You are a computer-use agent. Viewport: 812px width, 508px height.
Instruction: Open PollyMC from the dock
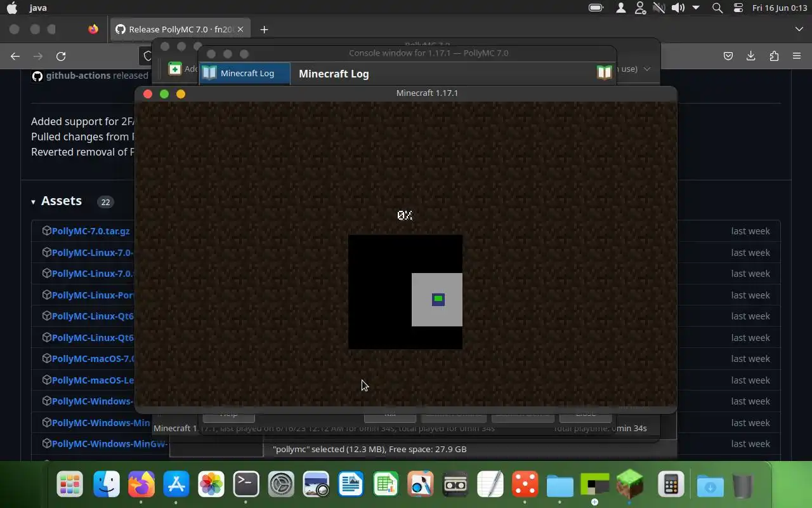pyautogui.click(x=594, y=486)
